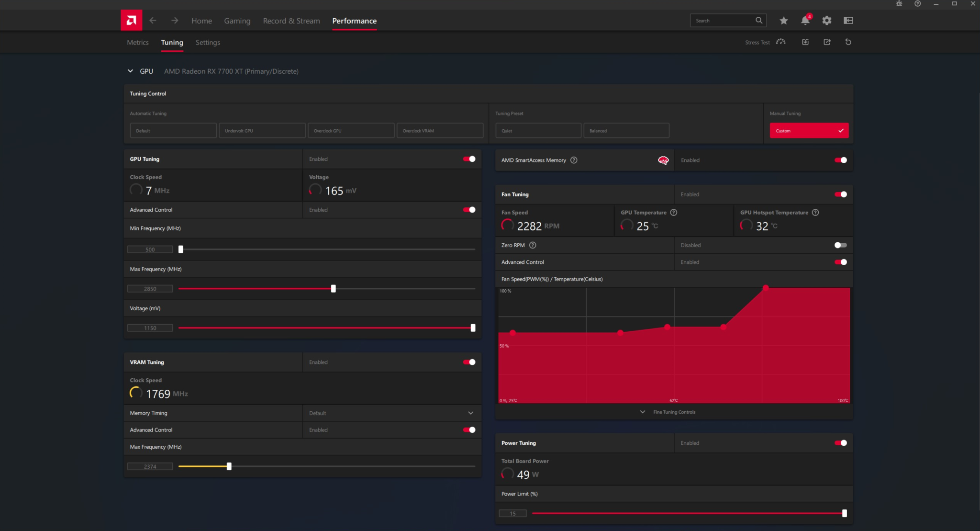Toggle Fan Advanced Control switch
Image resolution: width=980 pixels, height=531 pixels.
[x=841, y=262]
